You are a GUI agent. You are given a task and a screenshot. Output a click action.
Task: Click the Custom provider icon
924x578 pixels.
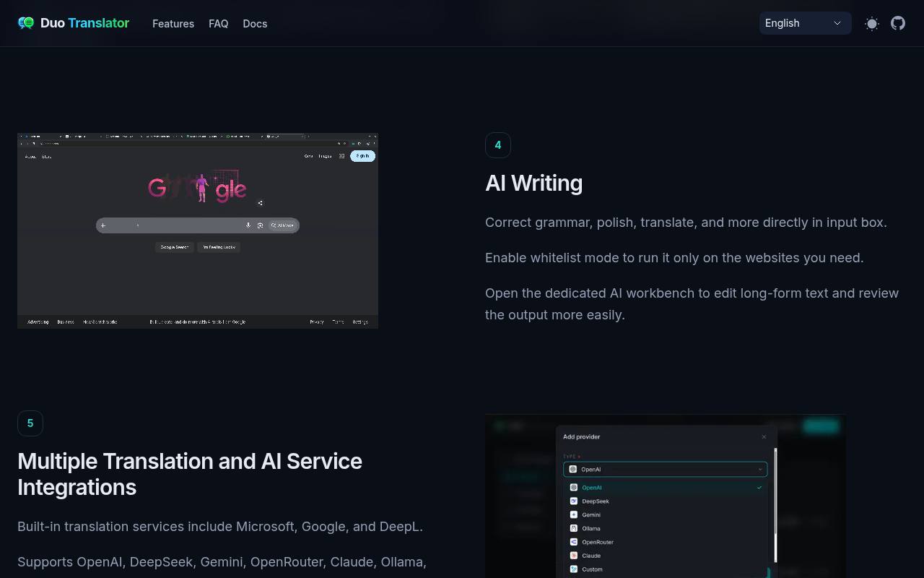coord(574,569)
